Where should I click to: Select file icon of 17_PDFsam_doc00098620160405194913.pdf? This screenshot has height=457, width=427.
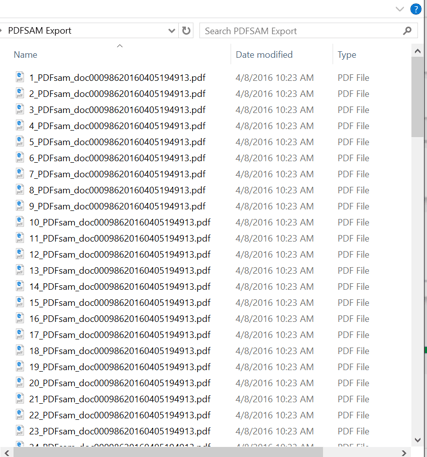(20, 334)
